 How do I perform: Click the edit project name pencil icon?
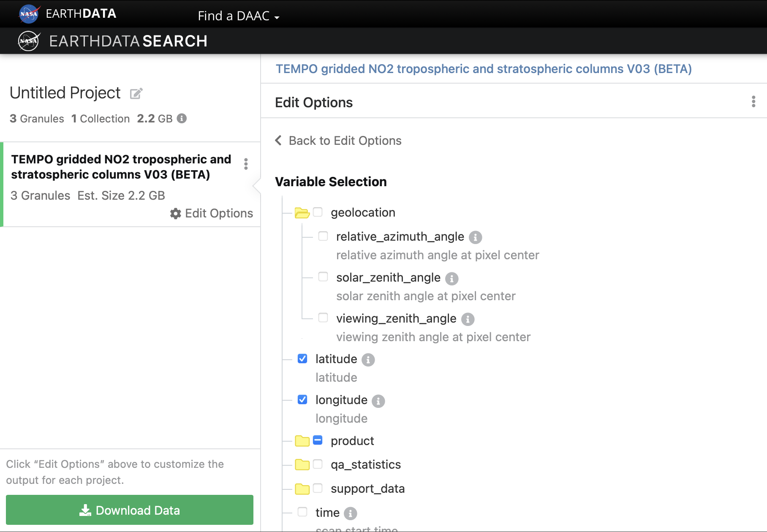(x=136, y=93)
